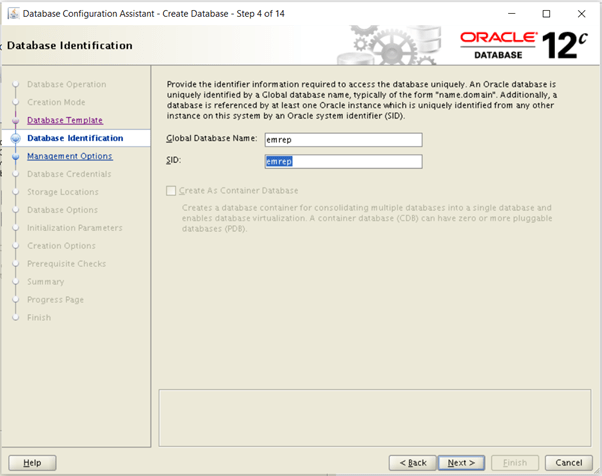This screenshot has height=476, width=602.
Task: Select the Database Identification step
Action: (75, 138)
